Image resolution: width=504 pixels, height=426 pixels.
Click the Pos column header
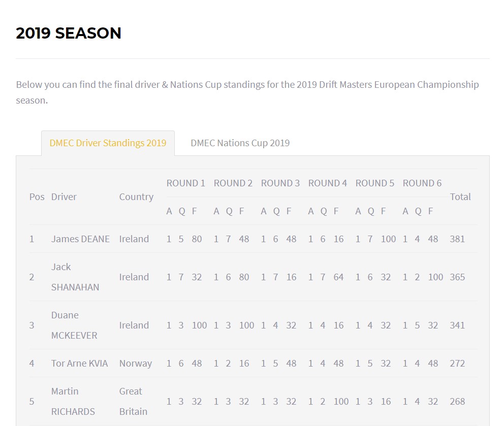[x=37, y=197]
